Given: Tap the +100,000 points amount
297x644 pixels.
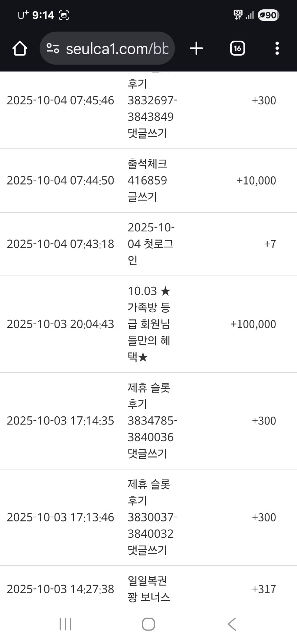Looking at the screenshot, I should (x=253, y=324).
